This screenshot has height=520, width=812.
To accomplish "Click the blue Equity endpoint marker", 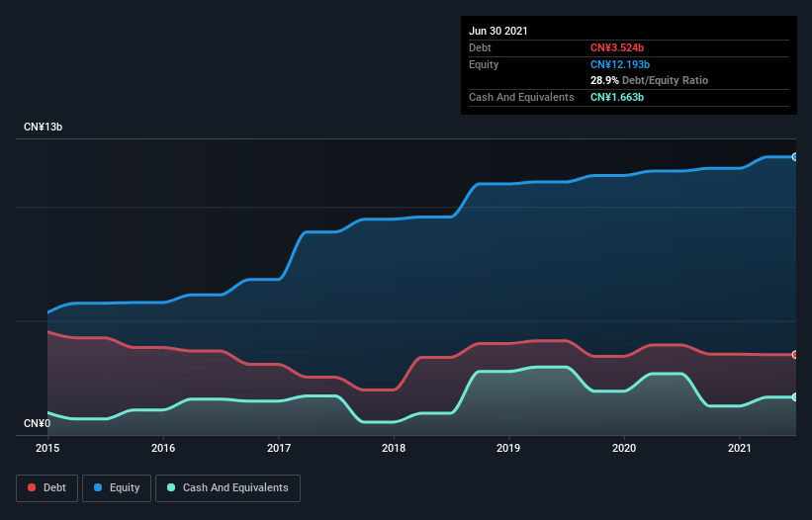I will coord(795,157).
